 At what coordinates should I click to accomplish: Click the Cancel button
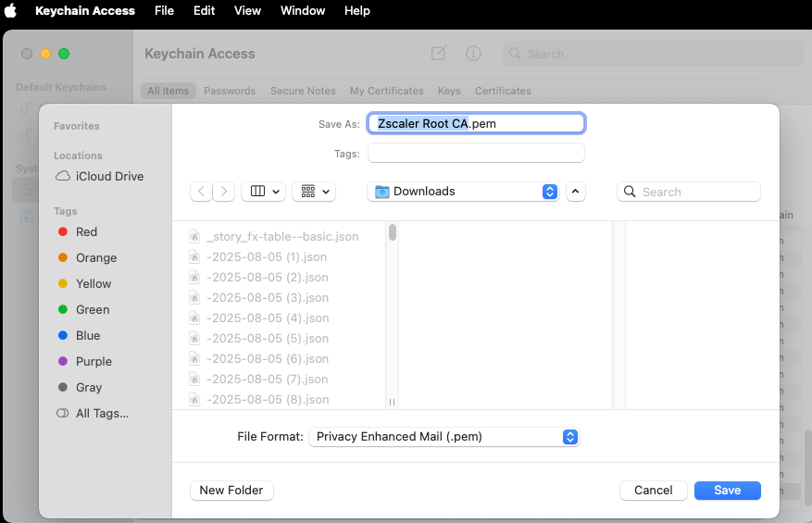coord(653,491)
